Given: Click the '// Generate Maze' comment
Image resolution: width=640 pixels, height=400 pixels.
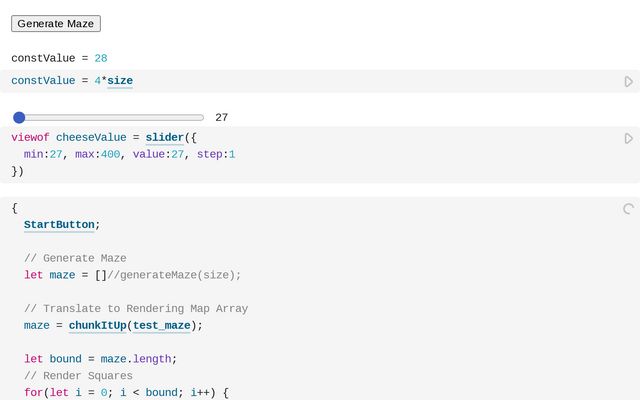Looking at the screenshot, I should point(75,258).
